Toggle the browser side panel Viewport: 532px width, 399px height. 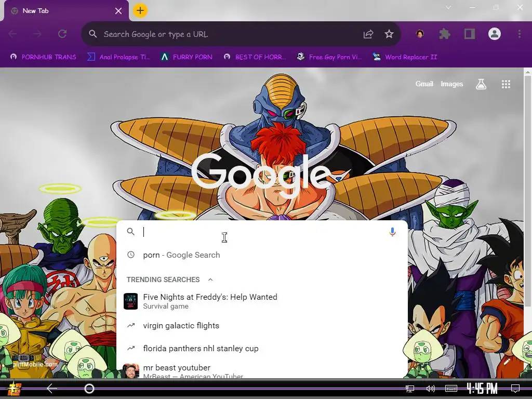point(470,34)
